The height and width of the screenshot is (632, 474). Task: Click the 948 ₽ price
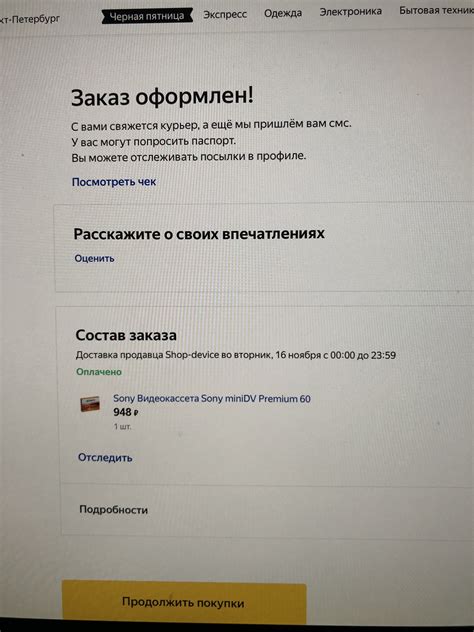point(126,412)
